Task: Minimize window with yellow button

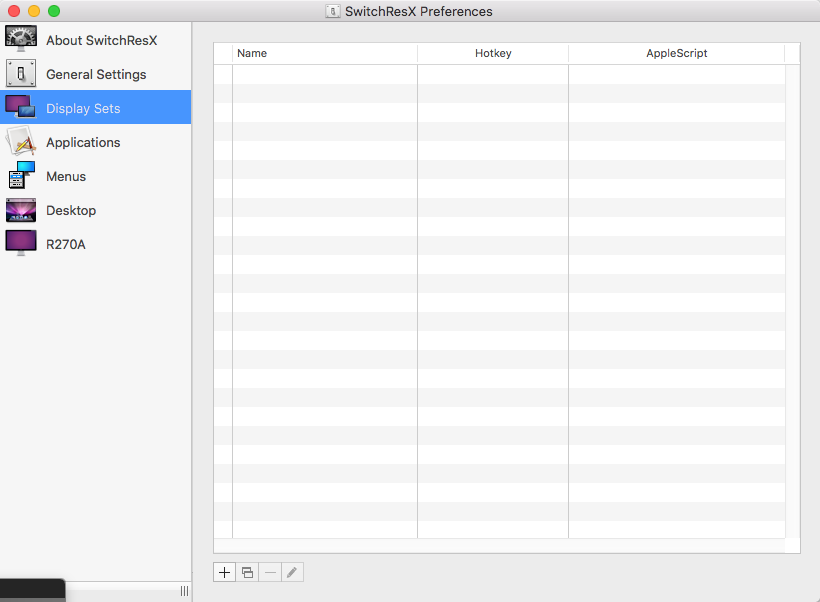Action: coord(34,11)
